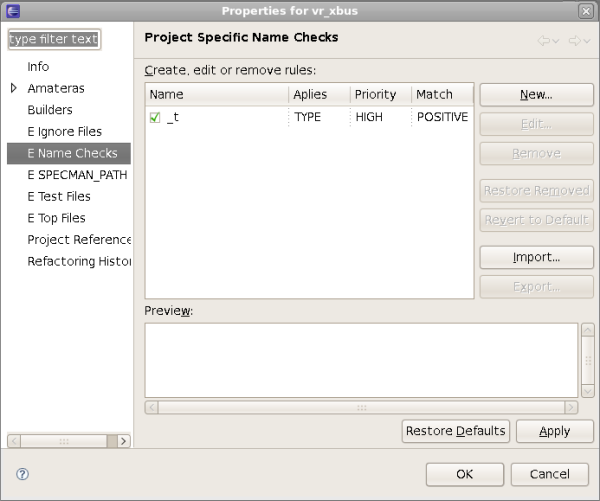
Task: Open E SPECMAN_PATH page
Action: pyautogui.click(x=77, y=175)
